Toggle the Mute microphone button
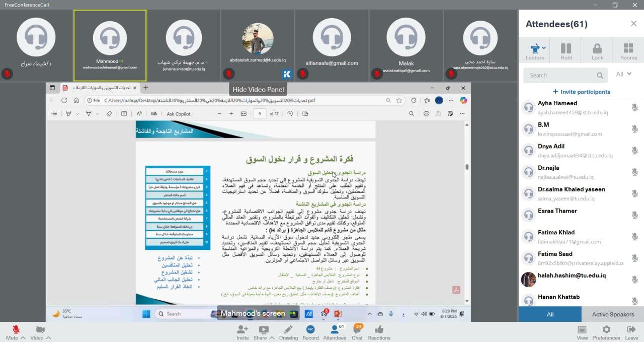Image resolution: width=644 pixels, height=342 pixels. point(16,329)
